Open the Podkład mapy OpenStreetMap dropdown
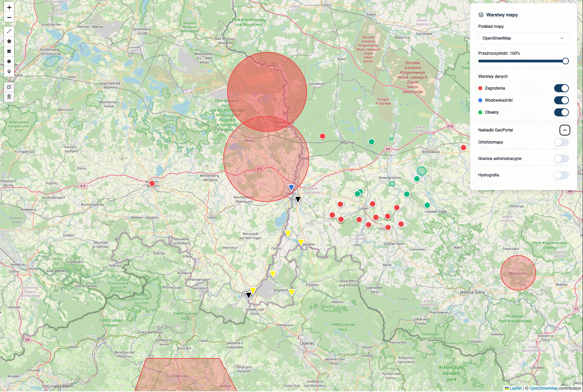 tap(523, 38)
